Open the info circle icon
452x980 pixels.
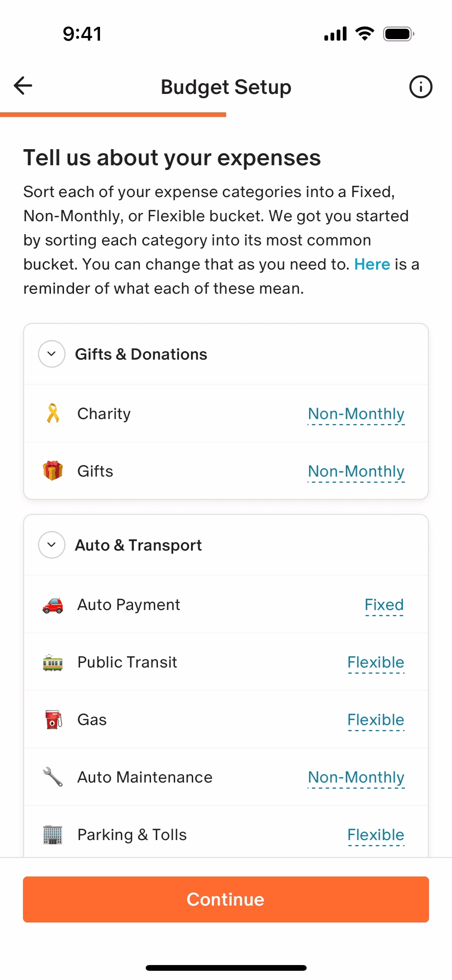click(x=420, y=87)
